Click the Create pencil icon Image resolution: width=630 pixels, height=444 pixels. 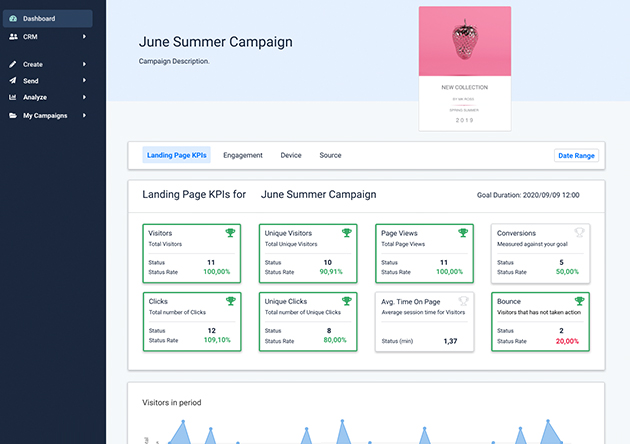13,64
